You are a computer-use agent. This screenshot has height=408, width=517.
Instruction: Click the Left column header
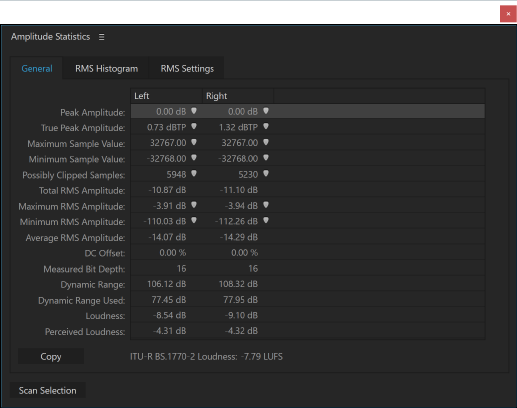[166, 96]
